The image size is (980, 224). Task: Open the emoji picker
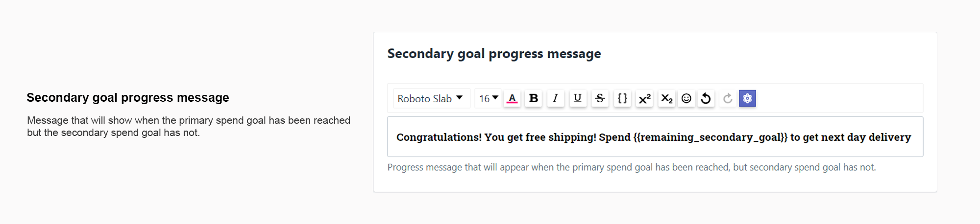pos(686,98)
